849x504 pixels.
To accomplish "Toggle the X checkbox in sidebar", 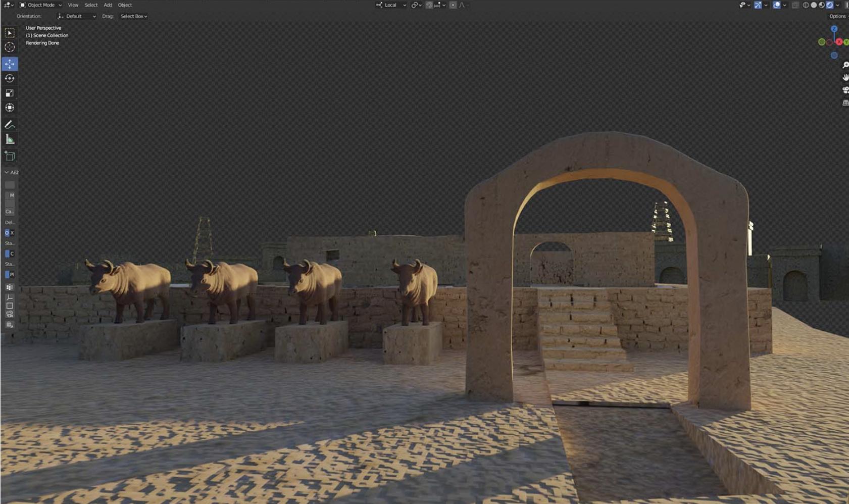I will pos(7,233).
